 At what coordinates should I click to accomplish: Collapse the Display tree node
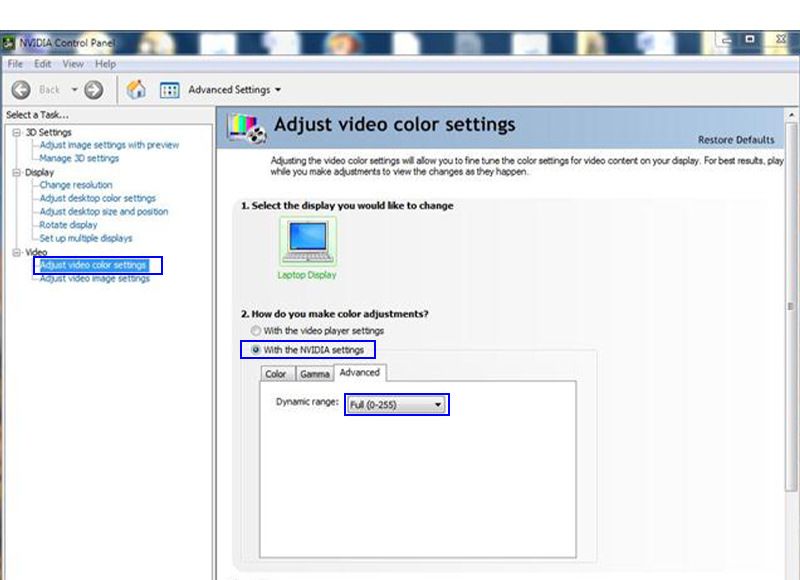(16, 172)
